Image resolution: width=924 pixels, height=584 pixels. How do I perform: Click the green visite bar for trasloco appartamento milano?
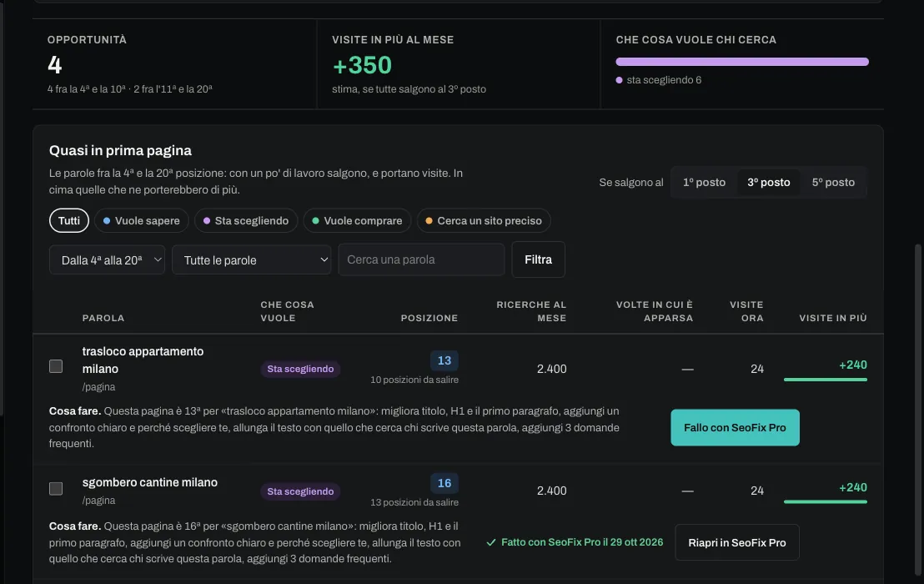click(825, 380)
